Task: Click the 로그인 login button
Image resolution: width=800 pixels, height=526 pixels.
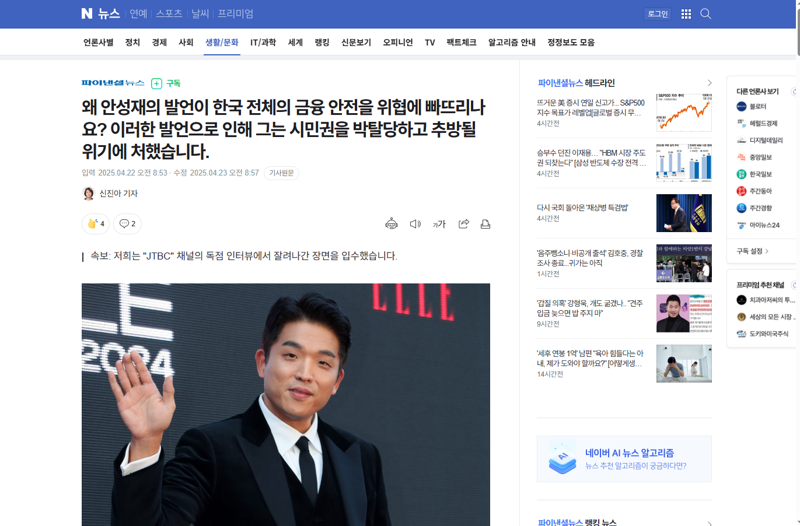Action: [658, 14]
